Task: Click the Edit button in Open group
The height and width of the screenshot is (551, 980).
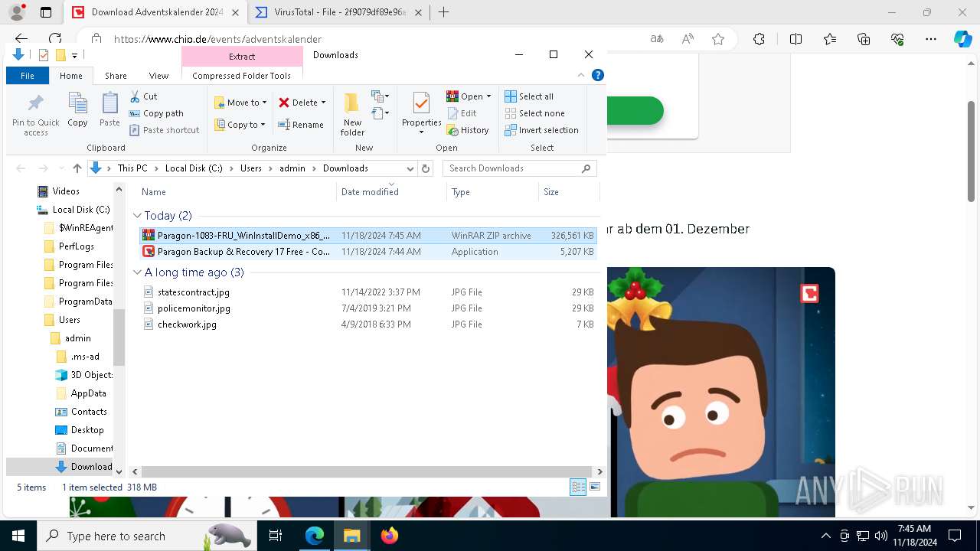Action: click(x=462, y=113)
